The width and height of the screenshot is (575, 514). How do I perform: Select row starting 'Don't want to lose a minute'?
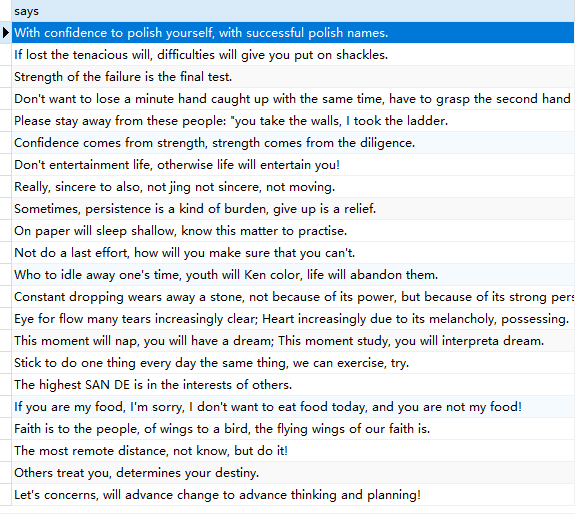(293, 99)
